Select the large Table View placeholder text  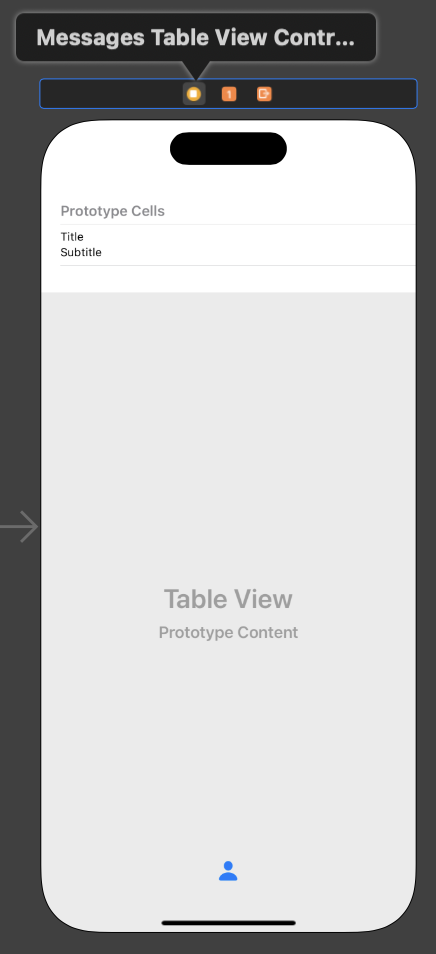pos(228,599)
